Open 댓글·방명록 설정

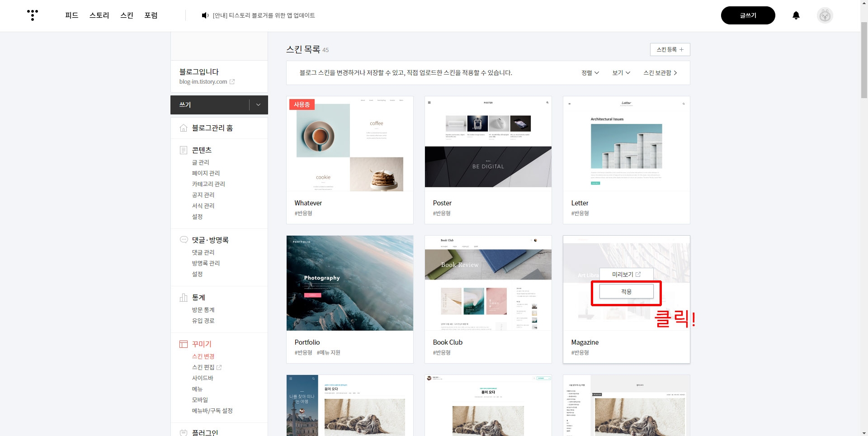pos(198,274)
